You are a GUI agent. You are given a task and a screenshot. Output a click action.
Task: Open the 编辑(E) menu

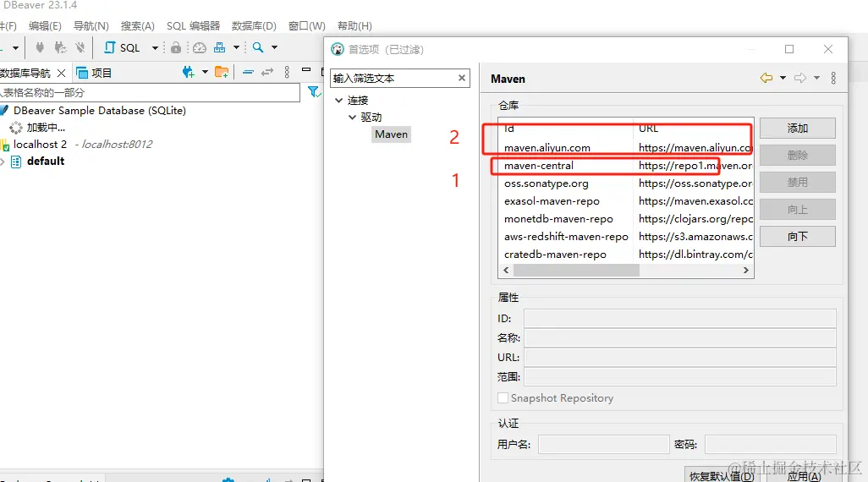(45, 26)
